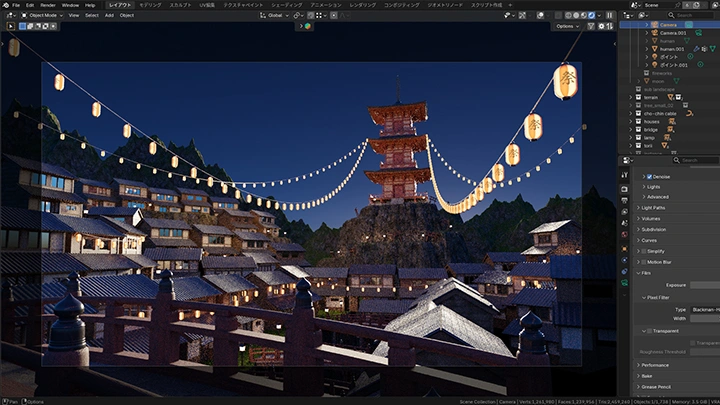720x405 pixels.
Task: Switch to the シェーディング workspace tab
Action: coord(287,5)
